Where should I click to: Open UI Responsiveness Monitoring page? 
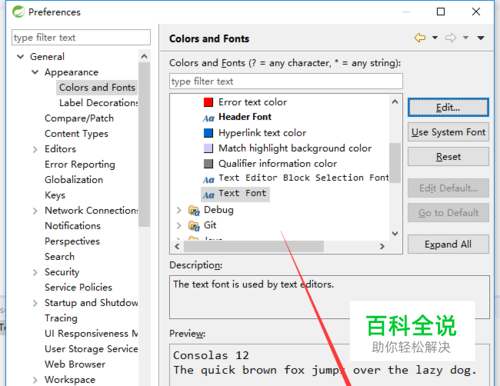click(x=91, y=333)
